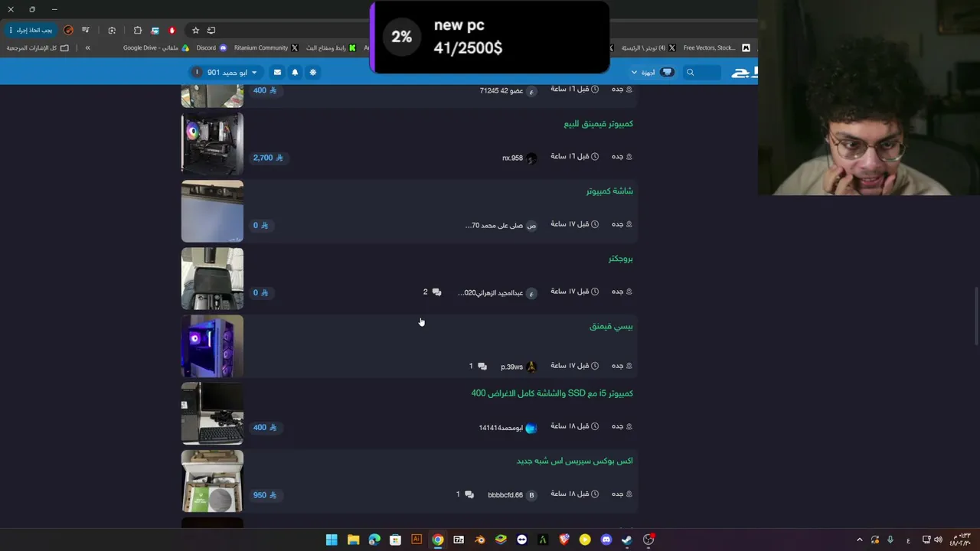Click the taskbar volume icon

pyautogui.click(x=938, y=540)
